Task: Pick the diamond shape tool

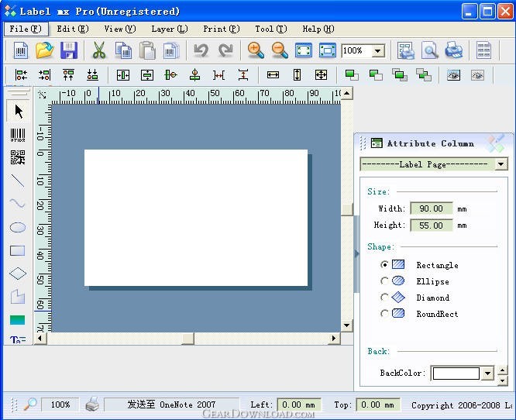Action: point(18,274)
